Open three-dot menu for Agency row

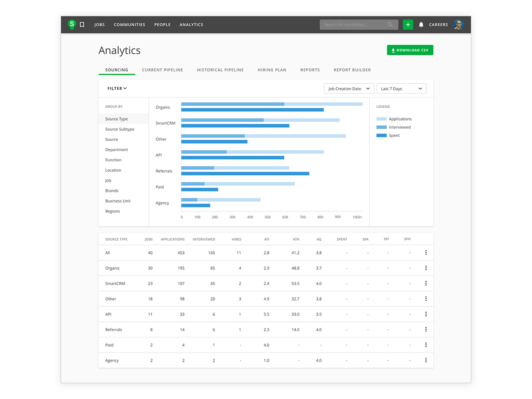click(426, 360)
